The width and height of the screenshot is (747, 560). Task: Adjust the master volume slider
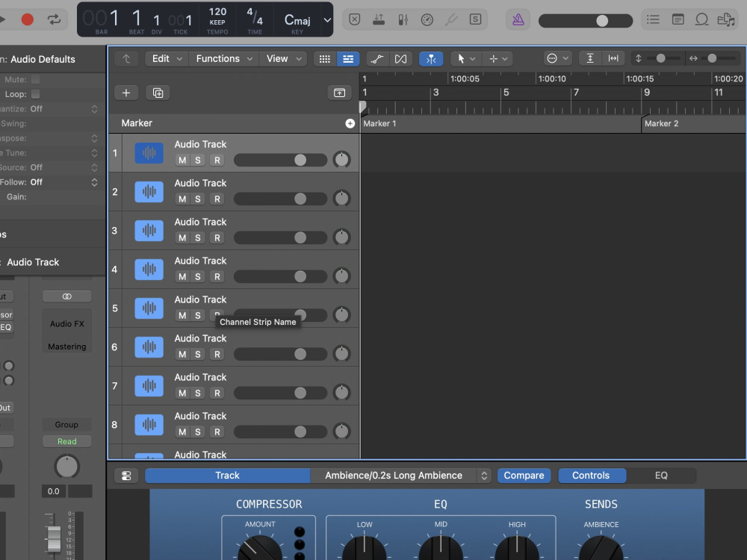tap(586, 20)
